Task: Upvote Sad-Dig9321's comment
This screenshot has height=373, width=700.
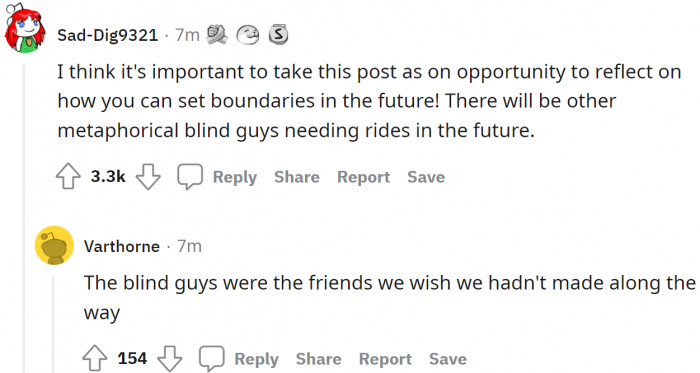Action: point(68,177)
